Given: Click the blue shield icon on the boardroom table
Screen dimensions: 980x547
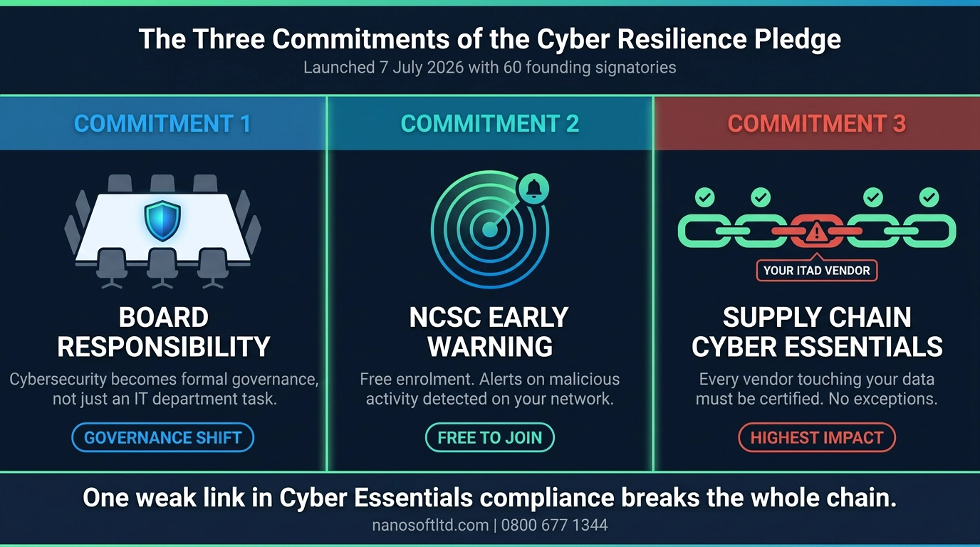Looking at the screenshot, I should coord(162,220).
